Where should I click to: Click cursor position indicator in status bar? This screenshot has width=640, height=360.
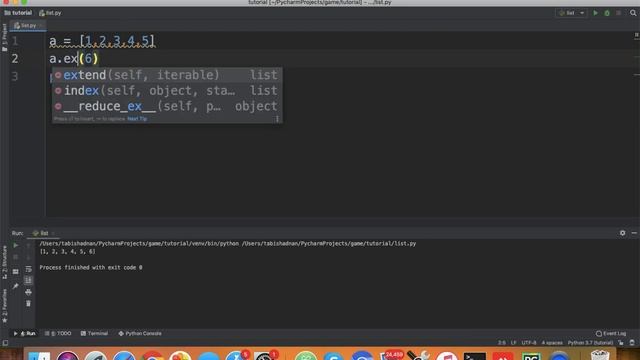(x=502, y=343)
